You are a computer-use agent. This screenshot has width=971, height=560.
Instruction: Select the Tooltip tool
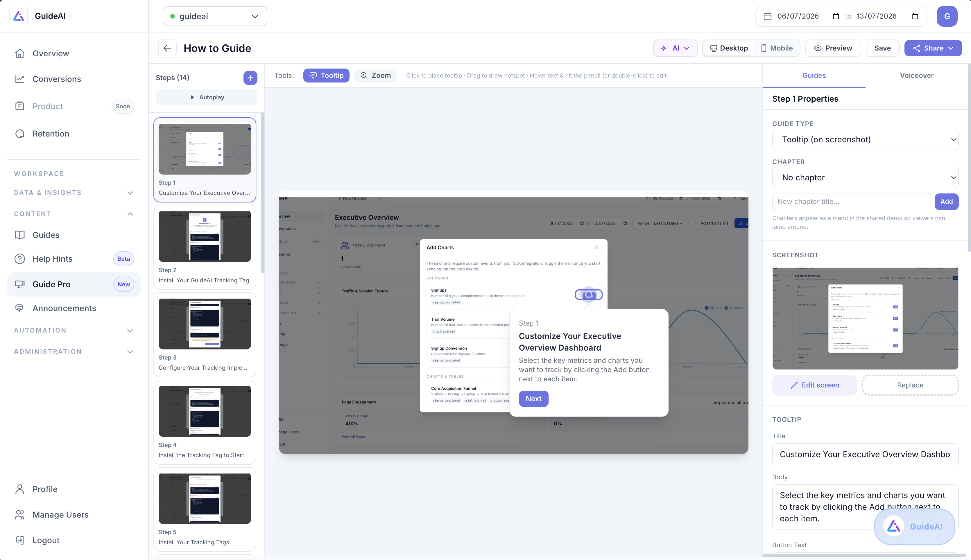(x=326, y=76)
